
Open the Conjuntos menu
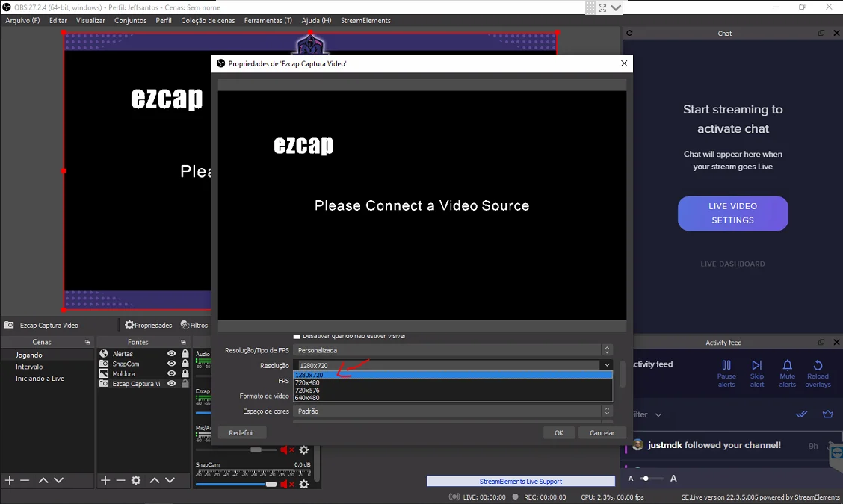130,20
